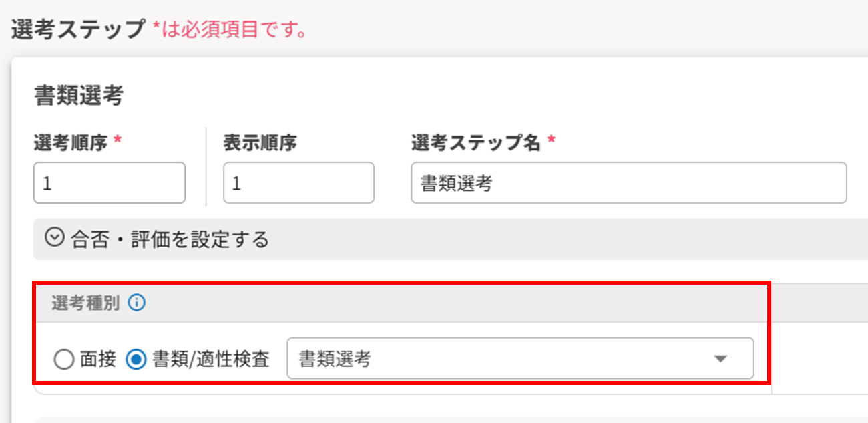Click the dropdown arrow in the 書類選考 combo box
868x423 pixels.
pyautogui.click(x=720, y=359)
